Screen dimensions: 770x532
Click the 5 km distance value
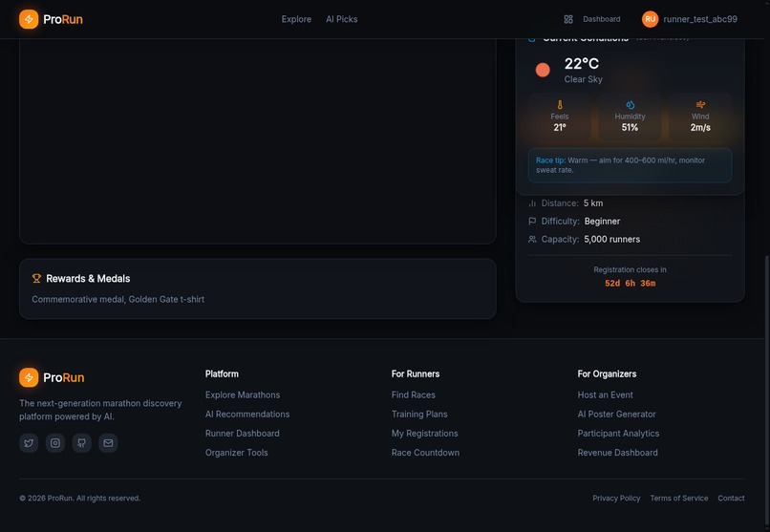click(593, 203)
